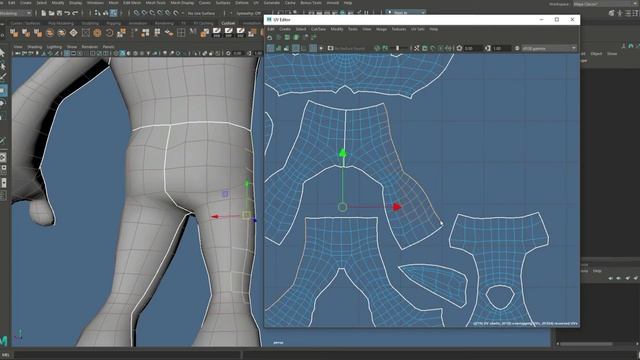The image size is (640, 360).
Task: Click the diamond-shaped Custom shelf icon
Action: (73, 33)
